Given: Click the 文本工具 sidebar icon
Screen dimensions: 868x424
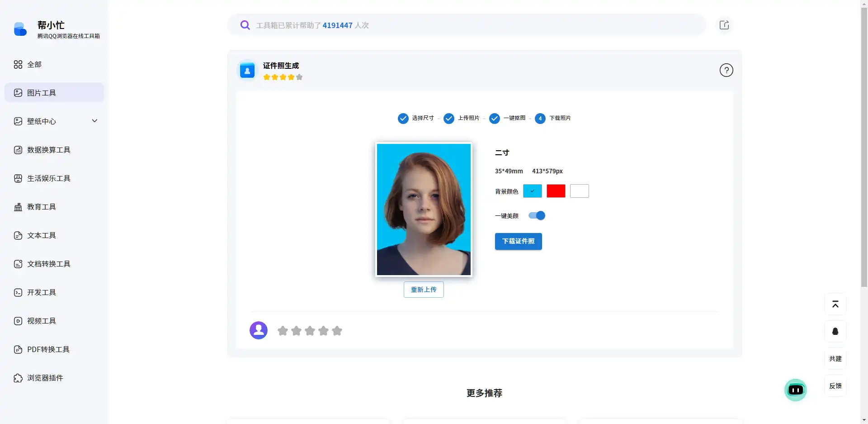Looking at the screenshot, I should (18, 235).
